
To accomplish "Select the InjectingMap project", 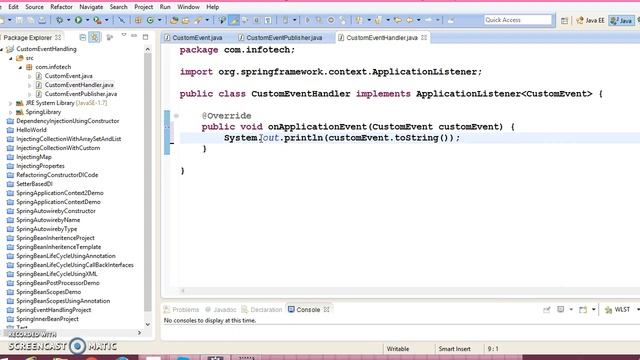I will tap(34, 157).
